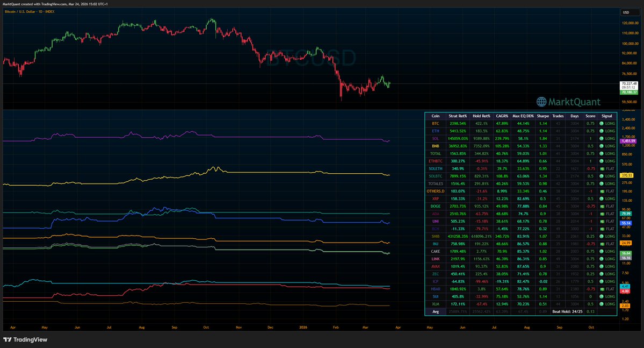Viewport: 644px width, 348px height.
Task: Click the Feb label on the time axis
Action: tap(336, 328)
